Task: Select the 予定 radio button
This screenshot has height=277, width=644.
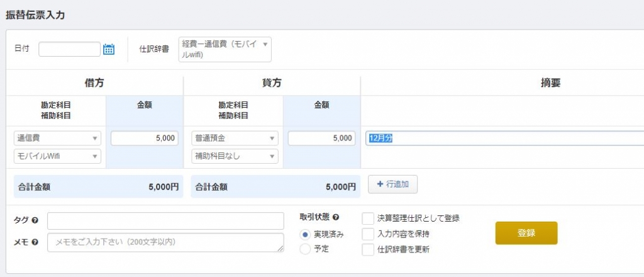Action: [x=305, y=249]
